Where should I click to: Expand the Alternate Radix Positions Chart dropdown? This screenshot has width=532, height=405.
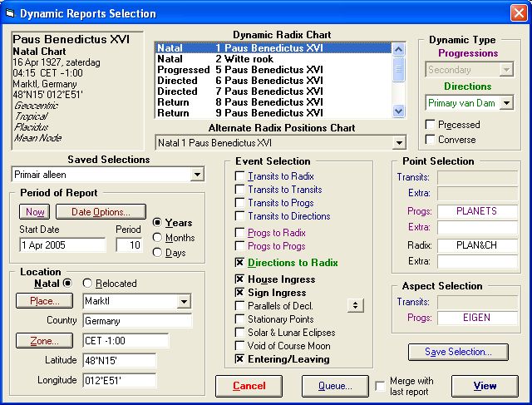[399, 143]
